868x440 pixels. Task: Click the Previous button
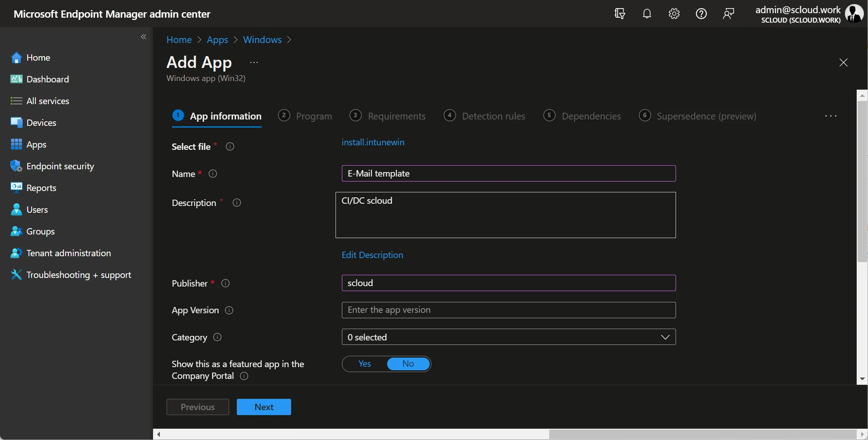[x=198, y=407]
